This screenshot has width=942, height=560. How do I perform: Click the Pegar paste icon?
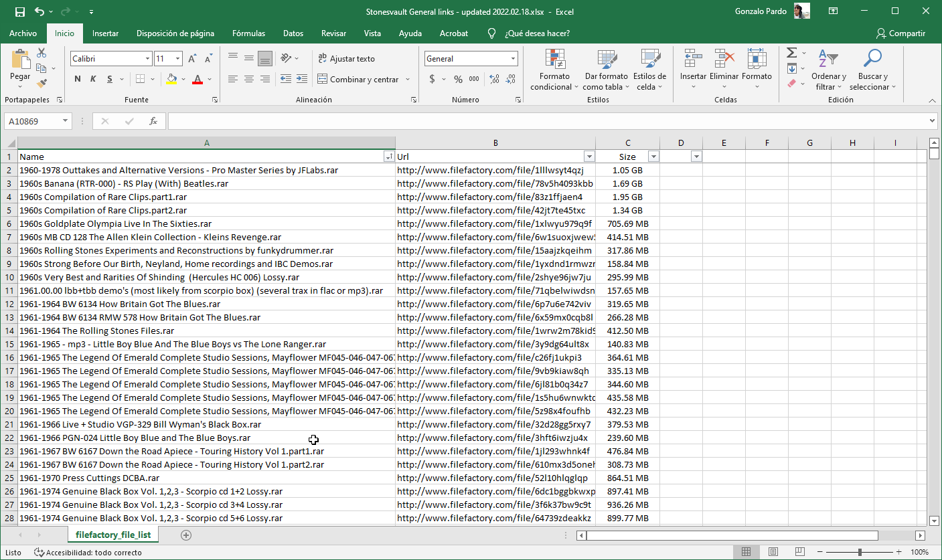point(21,59)
